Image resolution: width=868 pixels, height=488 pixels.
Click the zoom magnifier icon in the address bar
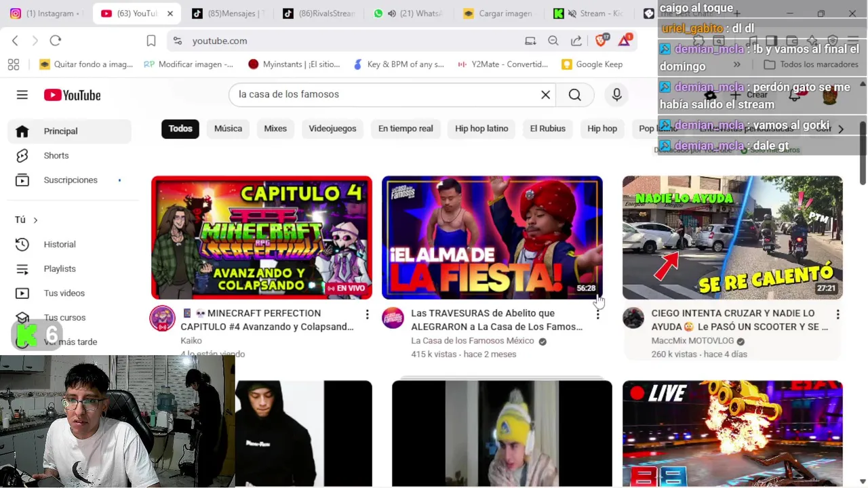click(x=553, y=41)
